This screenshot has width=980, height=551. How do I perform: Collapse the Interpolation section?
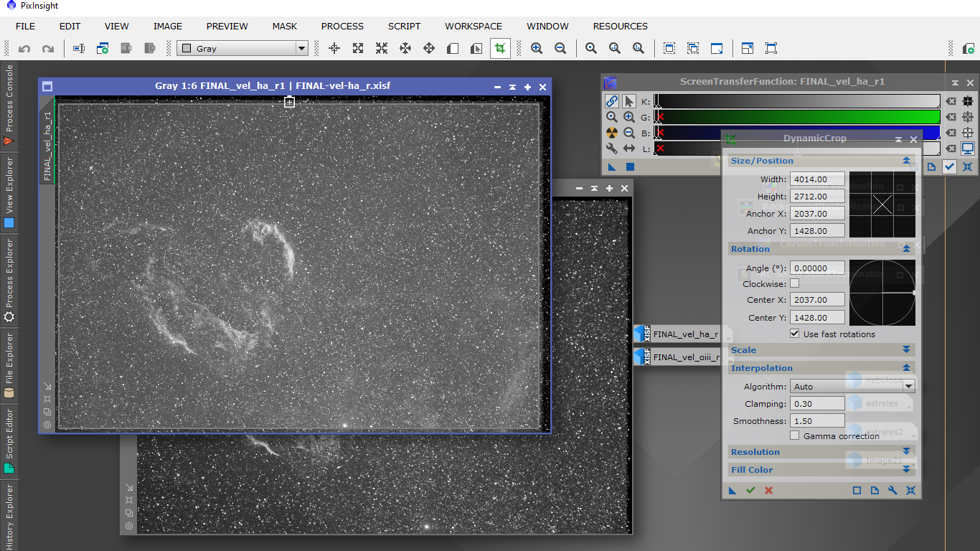(x=906, y=368)
